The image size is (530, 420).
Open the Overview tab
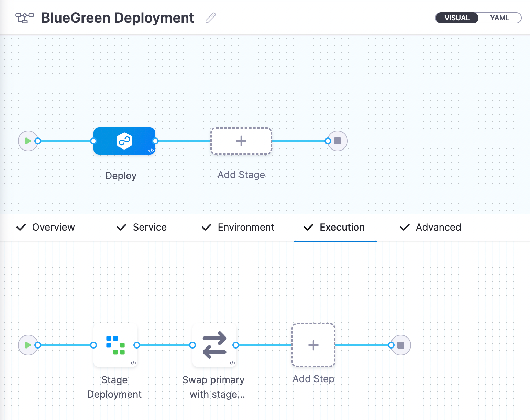46,227
